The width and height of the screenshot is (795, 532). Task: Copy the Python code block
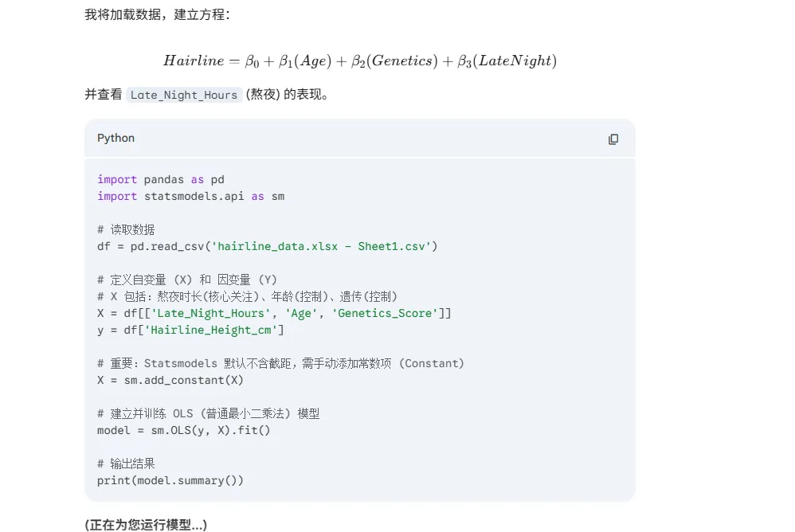(x=613, y=139)
